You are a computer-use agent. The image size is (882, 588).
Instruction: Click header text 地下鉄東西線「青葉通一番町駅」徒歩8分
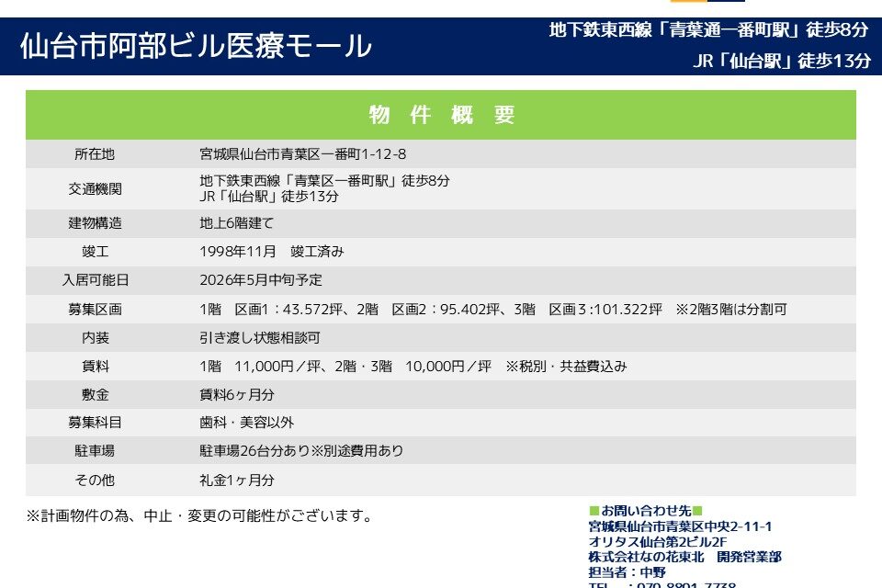pos(708,30)
